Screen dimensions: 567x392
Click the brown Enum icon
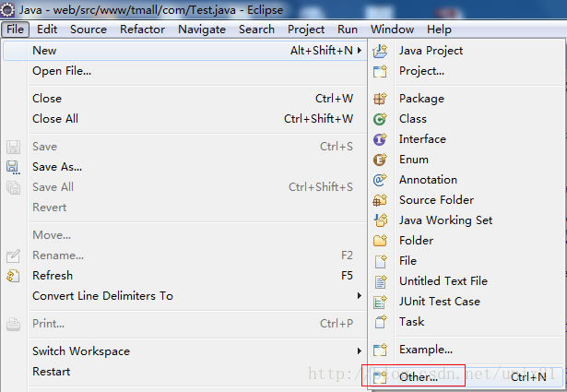(x=380, y=160)
